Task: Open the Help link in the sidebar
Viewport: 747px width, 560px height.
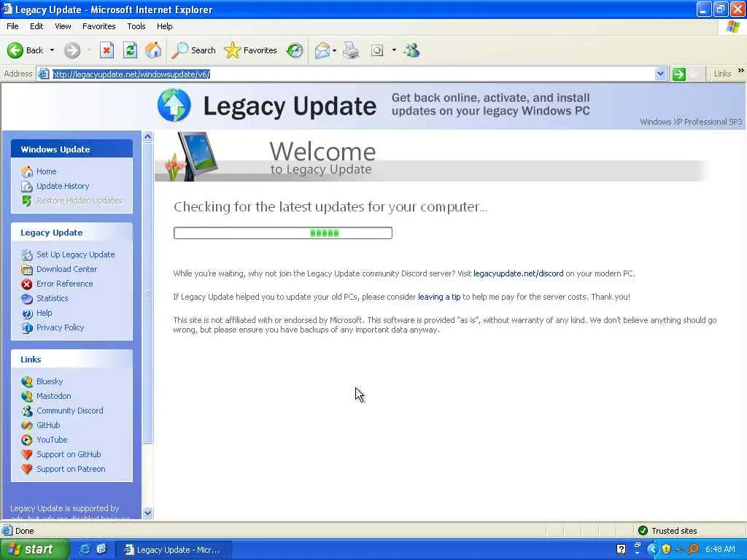Action: click(44, 313)
